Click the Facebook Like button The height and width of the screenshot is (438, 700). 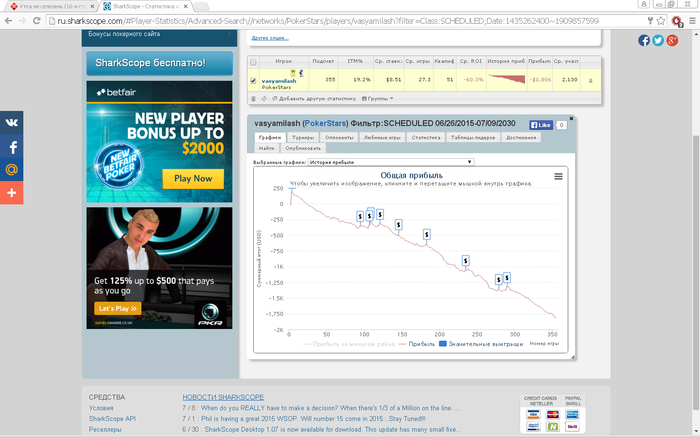(x=541, y=125)
